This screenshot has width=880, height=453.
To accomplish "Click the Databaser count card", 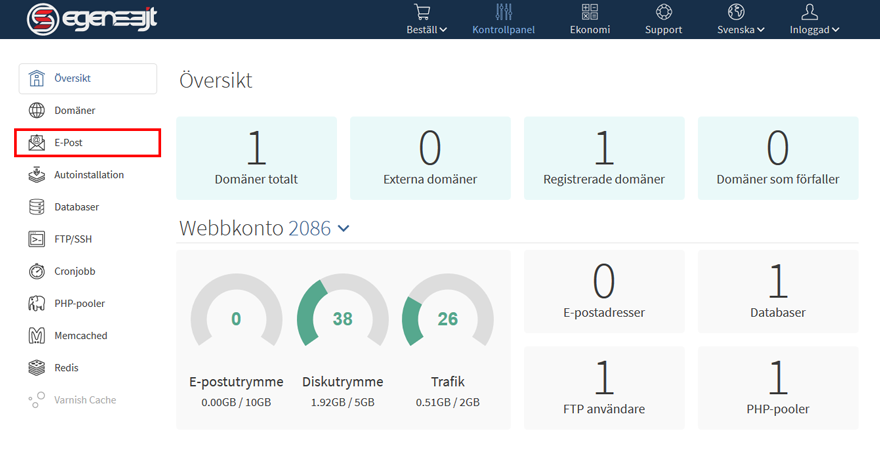I will tap(778, 292).
